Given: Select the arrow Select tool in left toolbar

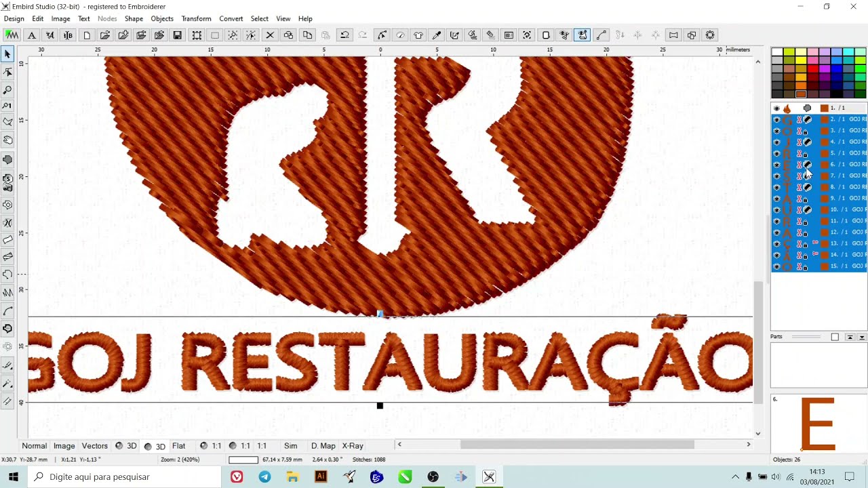Looking at the screenshot, I should pyautogui.click(x=7, y=55).
